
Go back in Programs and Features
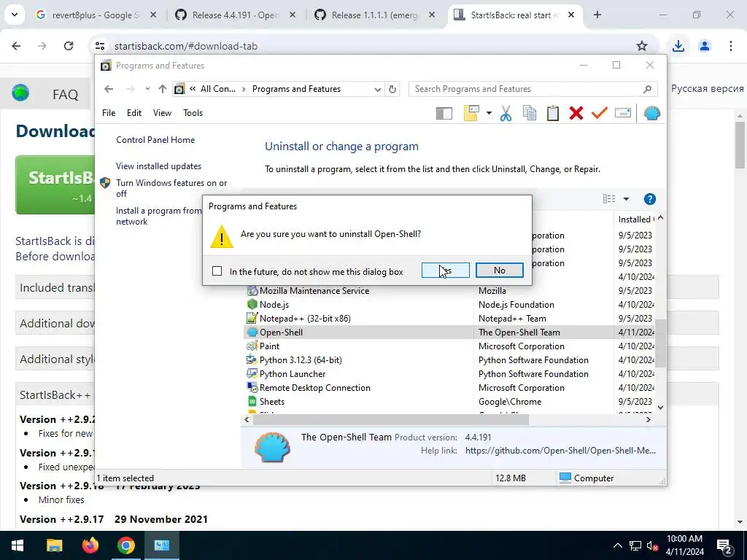(x=109, y=89)
